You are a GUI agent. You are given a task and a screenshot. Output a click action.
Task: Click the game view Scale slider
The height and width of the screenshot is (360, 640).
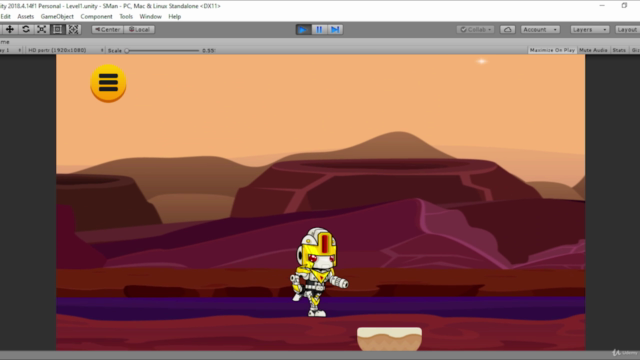coord(162,51)
